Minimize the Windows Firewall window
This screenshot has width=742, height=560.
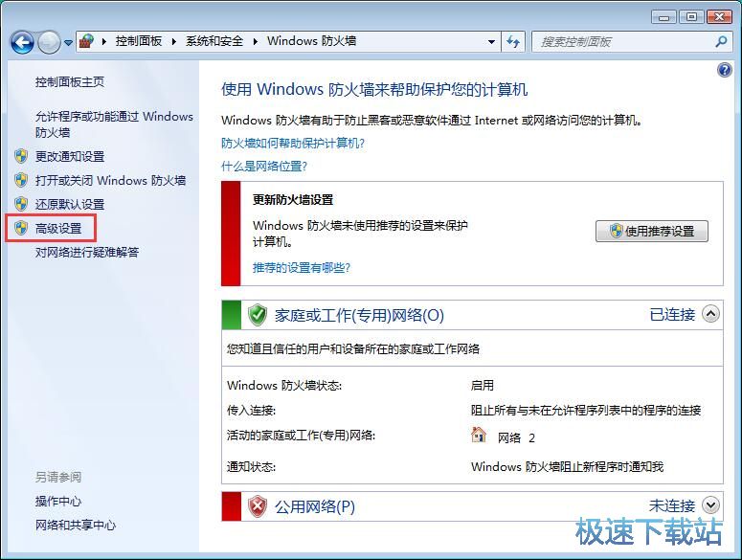(663, 17)
